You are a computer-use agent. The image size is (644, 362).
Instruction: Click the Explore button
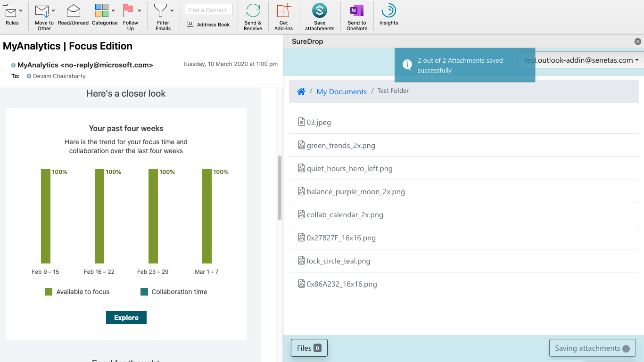[x=126, y=318]
